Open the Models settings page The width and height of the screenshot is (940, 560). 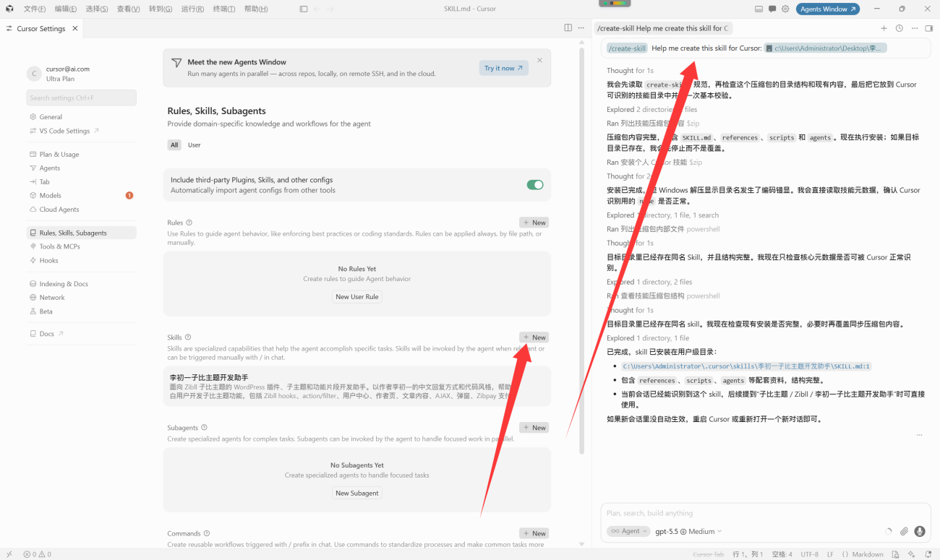click(x=82, y=195)
